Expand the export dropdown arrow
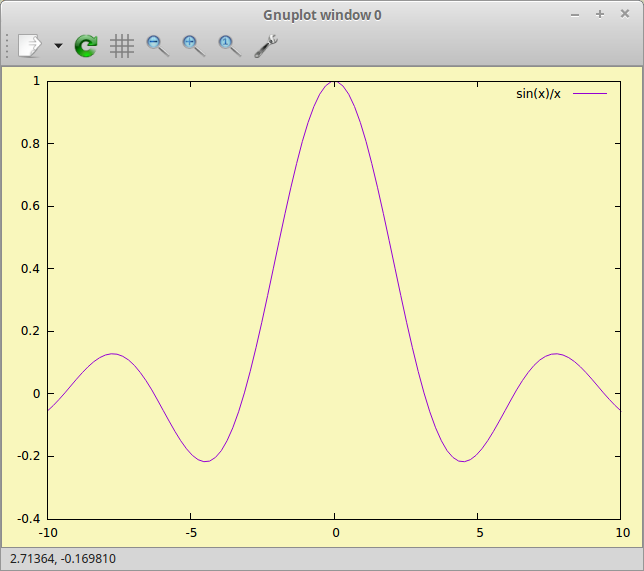644x571 pixels. 58,46
